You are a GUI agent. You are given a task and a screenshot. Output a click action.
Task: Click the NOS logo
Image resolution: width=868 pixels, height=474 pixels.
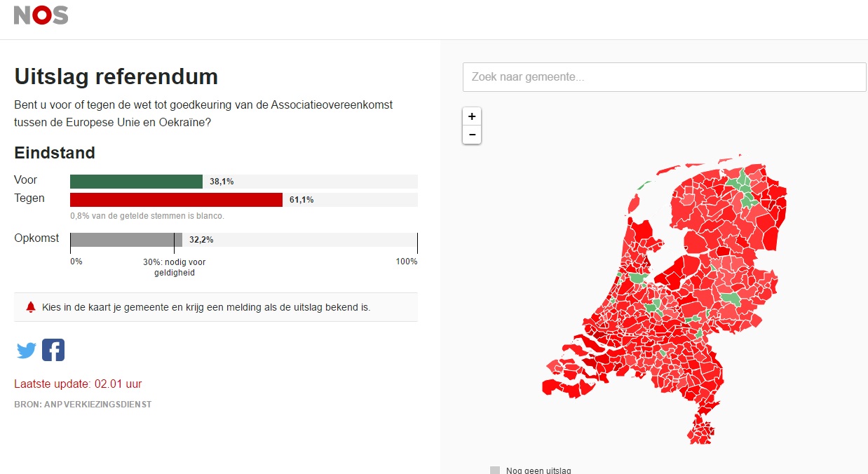click(x=41, y=15)
